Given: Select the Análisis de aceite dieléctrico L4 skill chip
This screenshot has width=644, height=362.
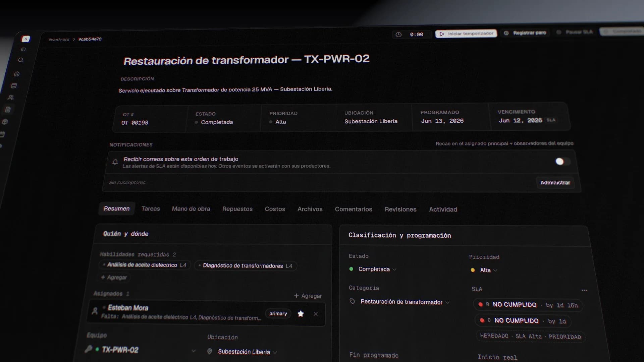Looking at the screenshot, I should point(145,265).
